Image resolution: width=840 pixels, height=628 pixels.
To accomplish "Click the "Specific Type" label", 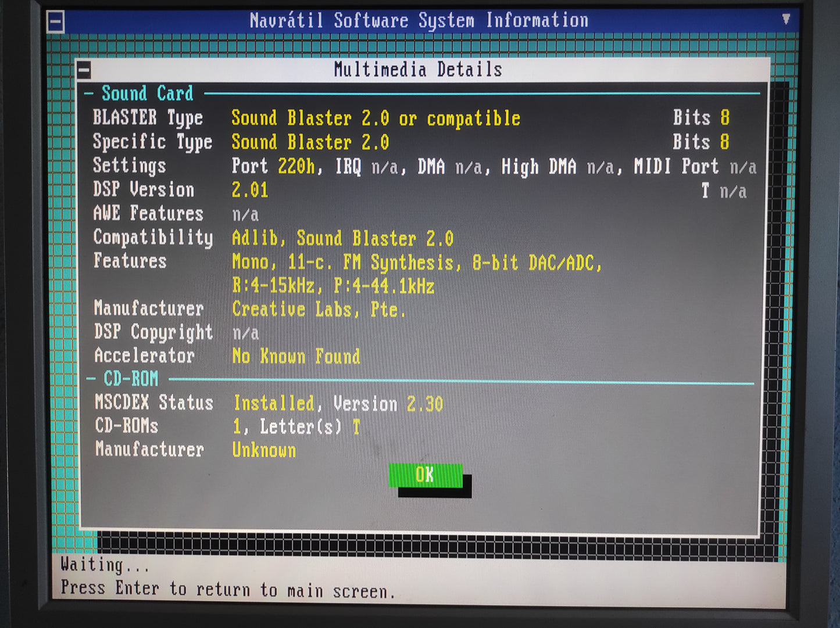I will 152,142.
